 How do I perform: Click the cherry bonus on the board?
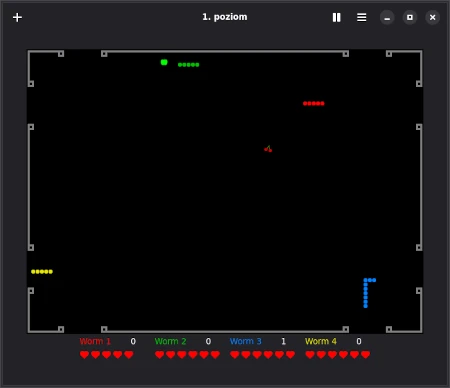(x=268, y=149)
